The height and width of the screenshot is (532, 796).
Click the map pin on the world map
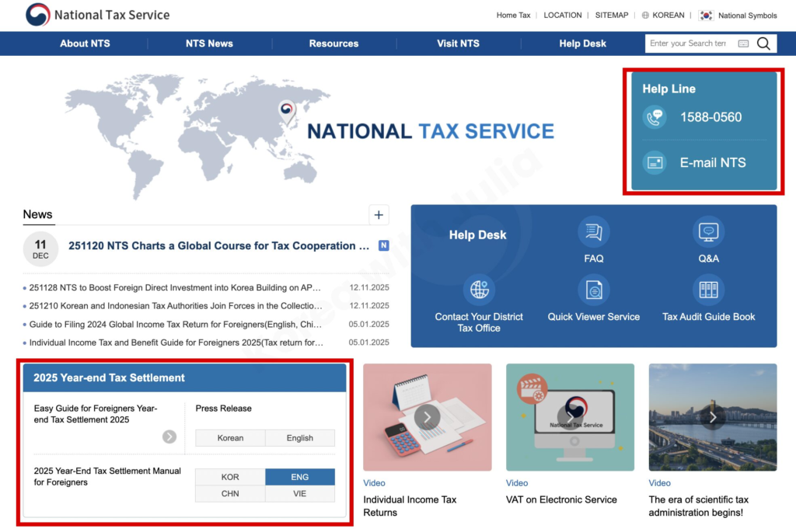point(287,113)
